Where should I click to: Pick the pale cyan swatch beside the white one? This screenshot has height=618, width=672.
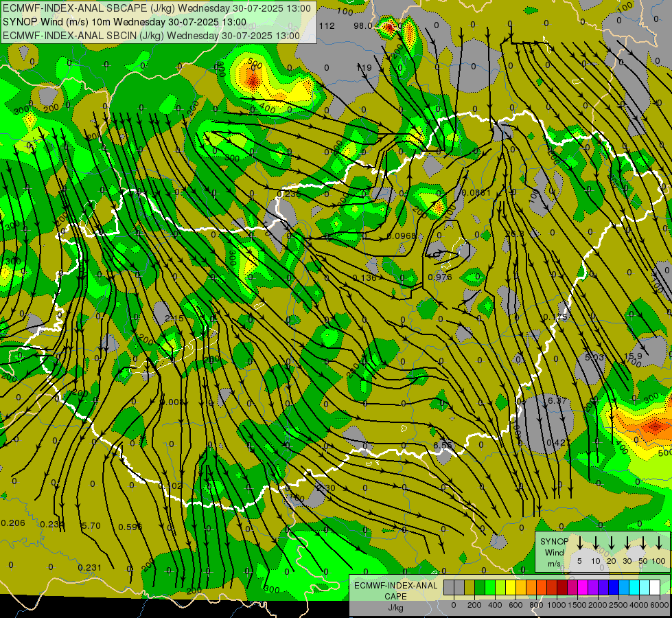point(644,588)
